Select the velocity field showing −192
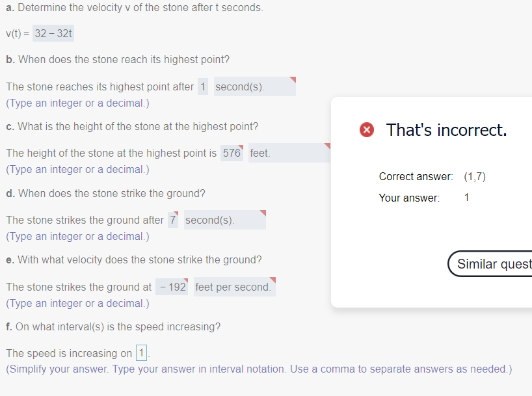532x396 pixels. pos(171,286)
